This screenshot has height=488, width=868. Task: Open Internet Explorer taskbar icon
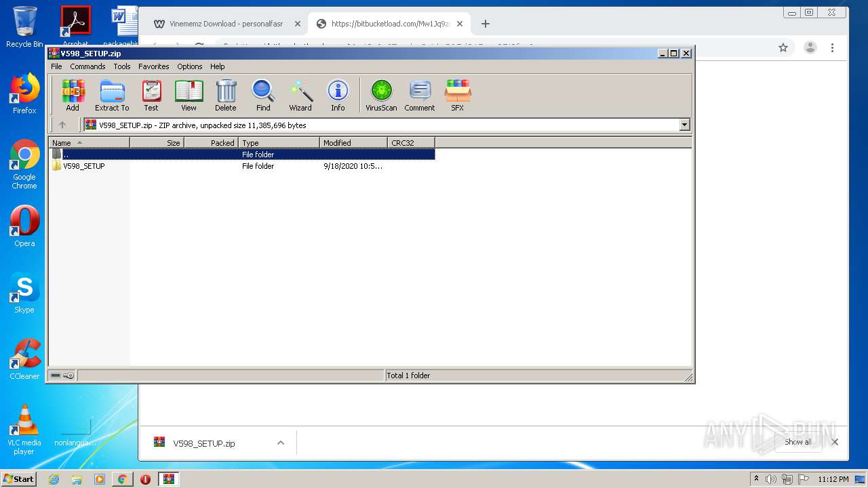[54, 479]
